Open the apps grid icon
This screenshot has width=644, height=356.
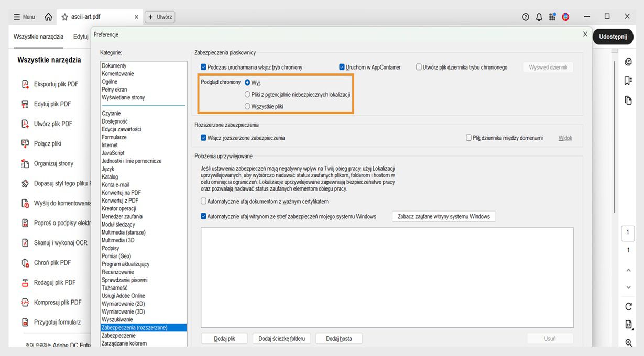pos(552,17)
